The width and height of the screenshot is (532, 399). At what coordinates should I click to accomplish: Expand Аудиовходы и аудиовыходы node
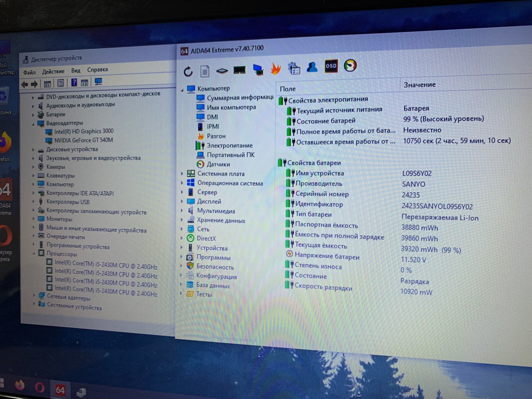[33, 106]
